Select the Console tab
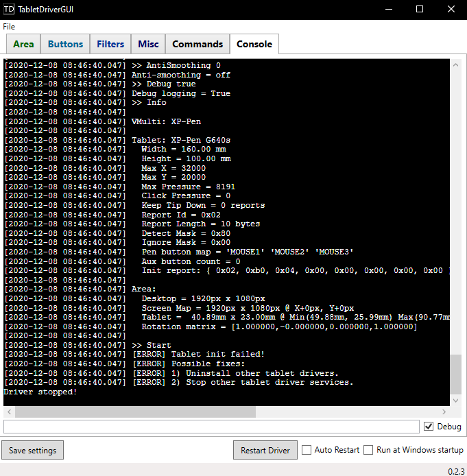467x476 pixels. click(254, 44)
